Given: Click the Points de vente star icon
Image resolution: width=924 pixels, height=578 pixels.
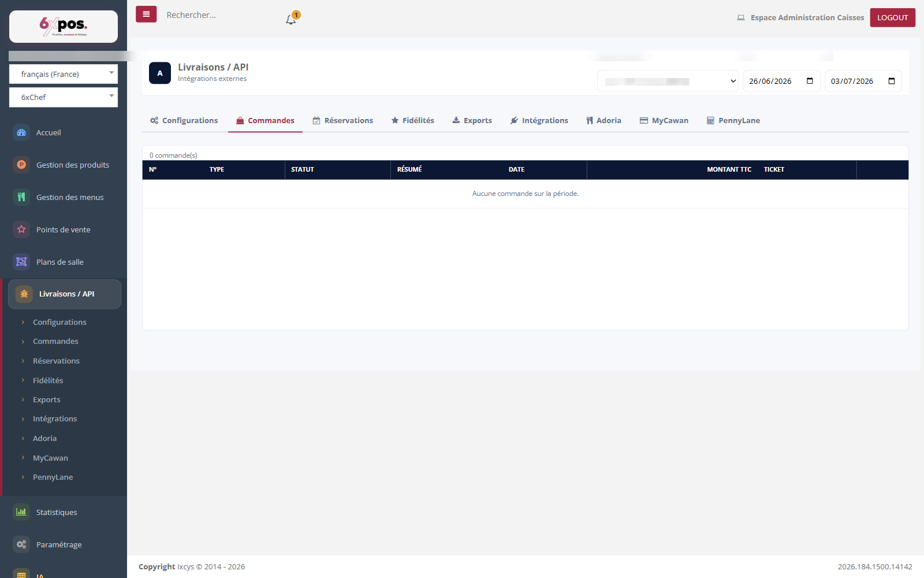Looking at the screenshot, I should 21,229.
